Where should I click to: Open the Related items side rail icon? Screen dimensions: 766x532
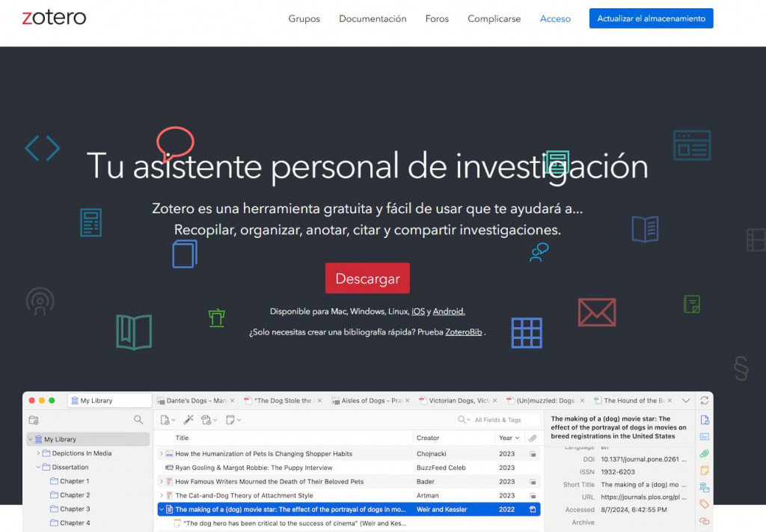705,521
